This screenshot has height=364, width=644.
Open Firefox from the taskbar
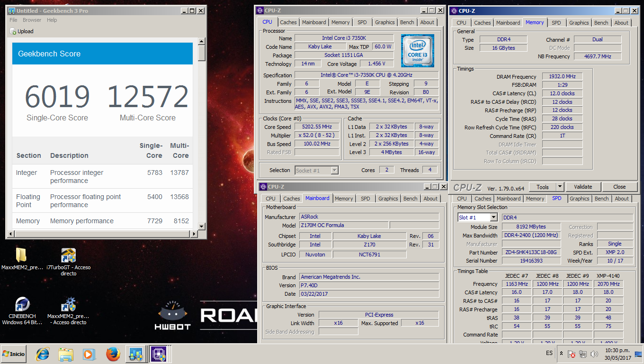tap(113, 354)
